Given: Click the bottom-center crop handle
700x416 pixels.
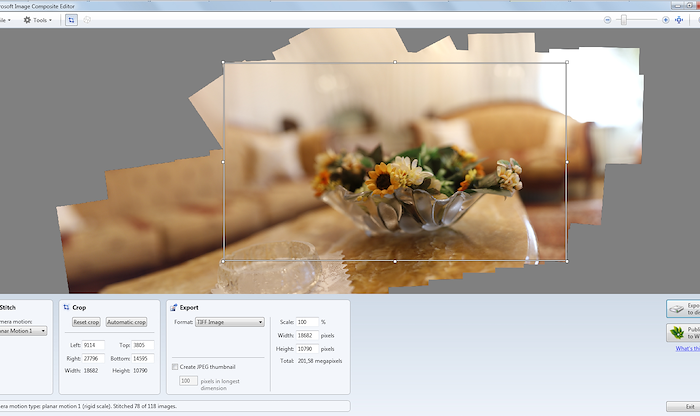Looking at the screenshot, I should coord(395,262).
